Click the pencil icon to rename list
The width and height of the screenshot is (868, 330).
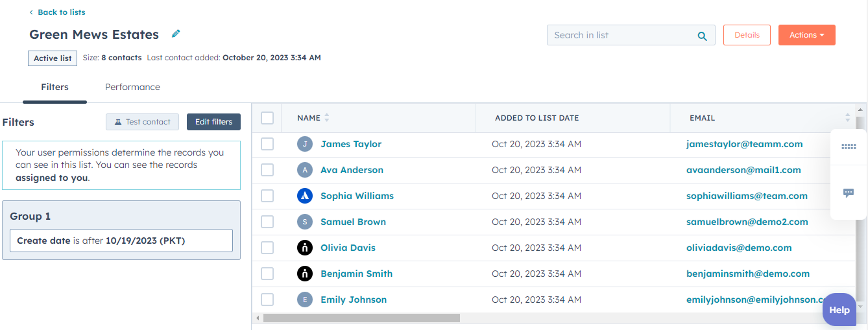point(176,34)
